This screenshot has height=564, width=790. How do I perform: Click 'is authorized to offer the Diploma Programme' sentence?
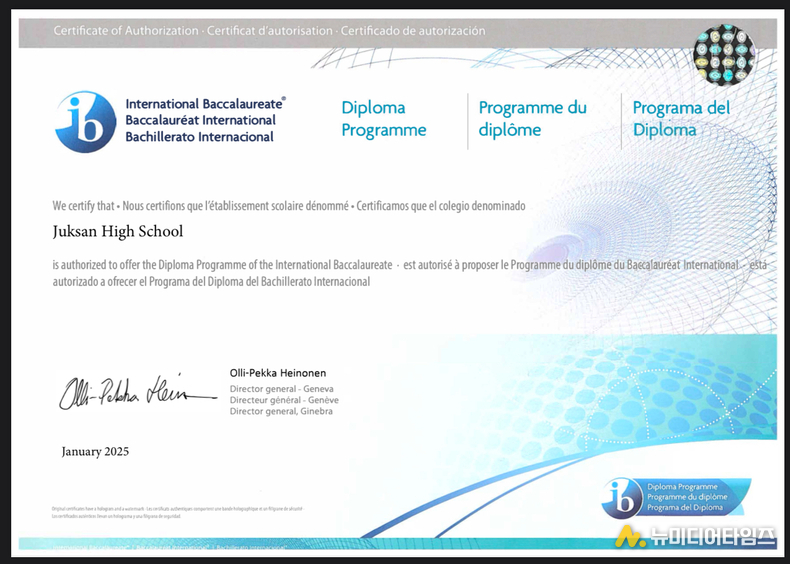tap(222, 265)
